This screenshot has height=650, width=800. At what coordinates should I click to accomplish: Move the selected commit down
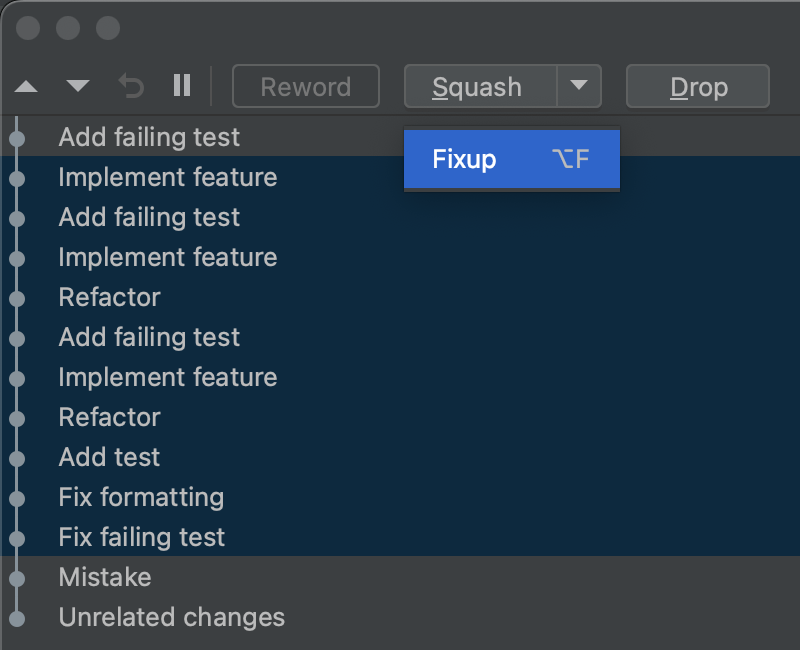[x=77, y=86]
